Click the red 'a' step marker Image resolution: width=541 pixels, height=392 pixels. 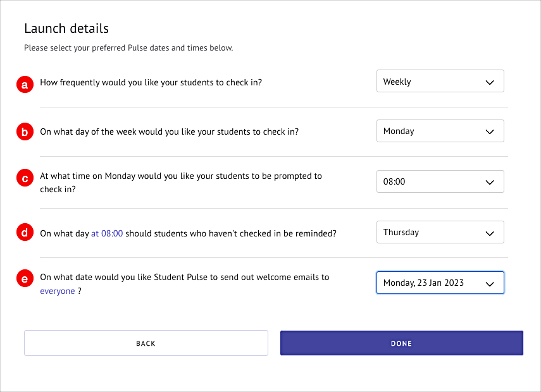(x=25, y=85)
